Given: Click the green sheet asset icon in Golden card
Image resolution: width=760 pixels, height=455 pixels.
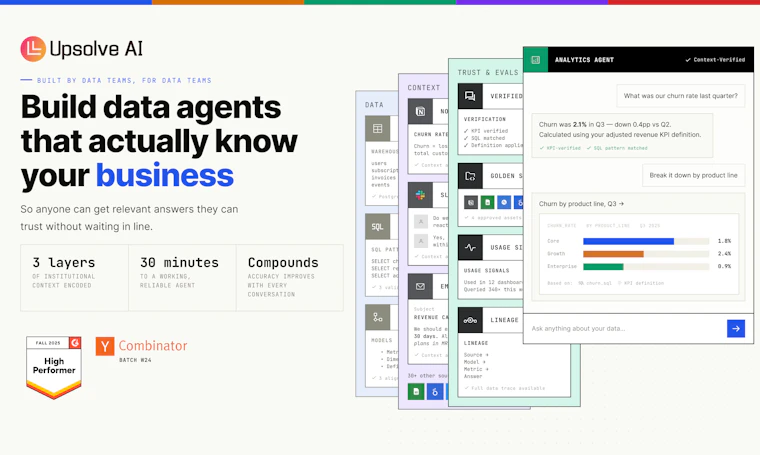Looking at the screenshot, I should tap(488, 203).
